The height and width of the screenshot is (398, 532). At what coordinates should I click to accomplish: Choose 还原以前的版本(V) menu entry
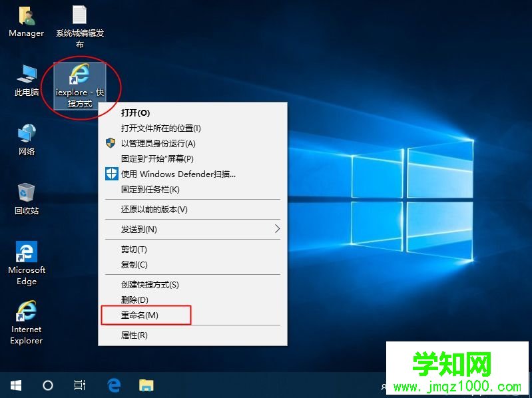[192, 209]
